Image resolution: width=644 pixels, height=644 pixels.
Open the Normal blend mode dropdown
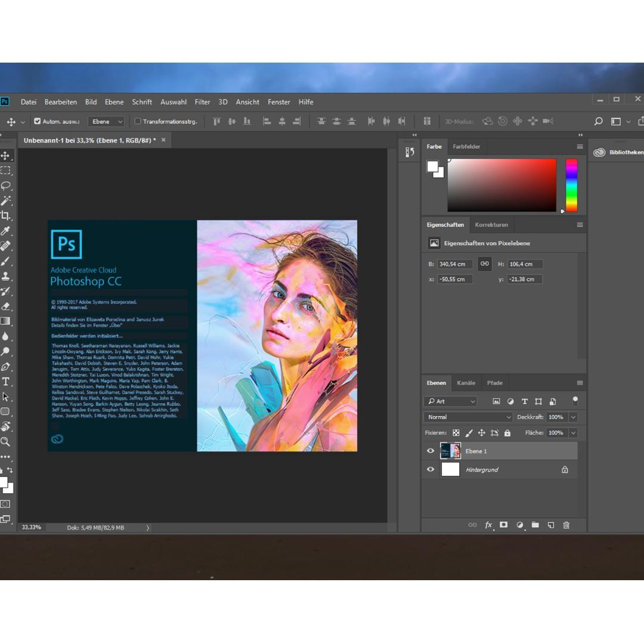[468, 417]
